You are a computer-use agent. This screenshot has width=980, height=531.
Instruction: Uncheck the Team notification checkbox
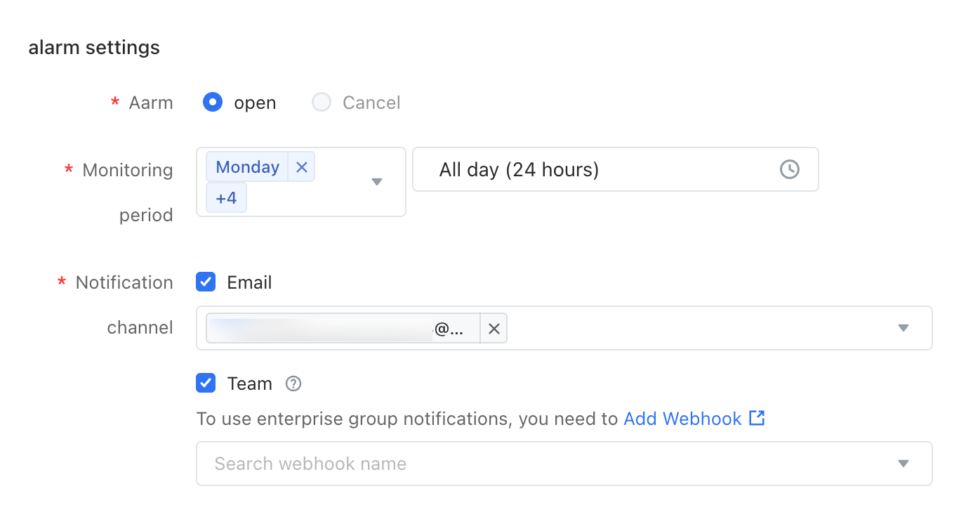click(206, 383)
